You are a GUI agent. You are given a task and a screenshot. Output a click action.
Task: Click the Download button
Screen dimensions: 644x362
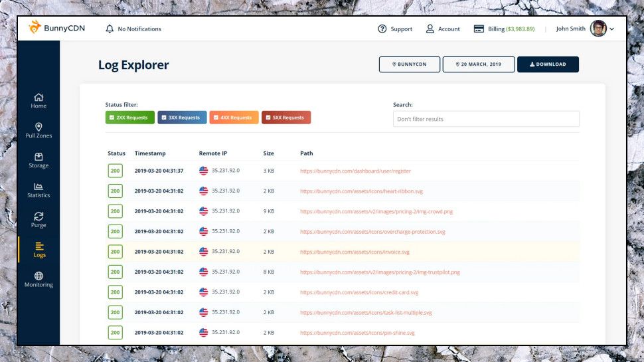coord(548,64)
